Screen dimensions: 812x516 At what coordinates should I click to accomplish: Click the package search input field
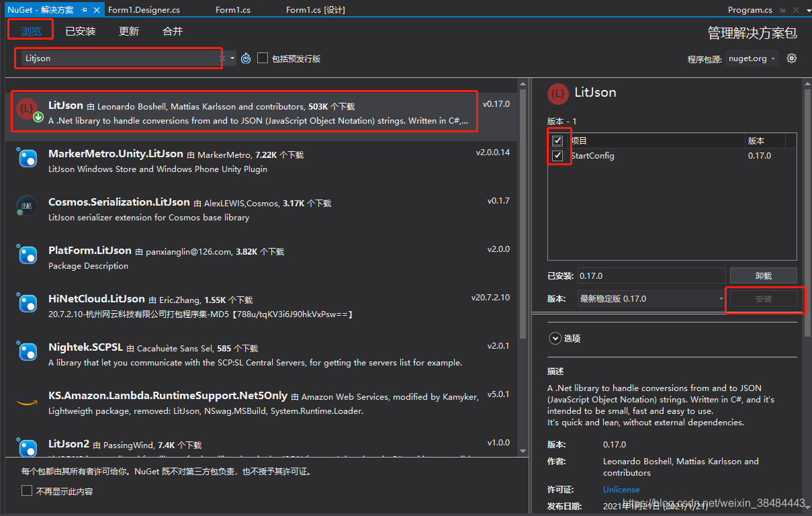click(120, 58)
